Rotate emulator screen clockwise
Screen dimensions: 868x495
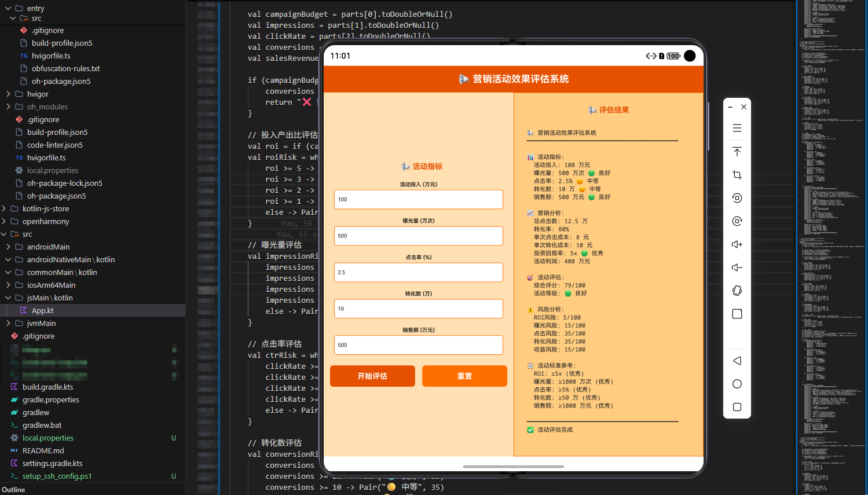click(x=737, y=221)
